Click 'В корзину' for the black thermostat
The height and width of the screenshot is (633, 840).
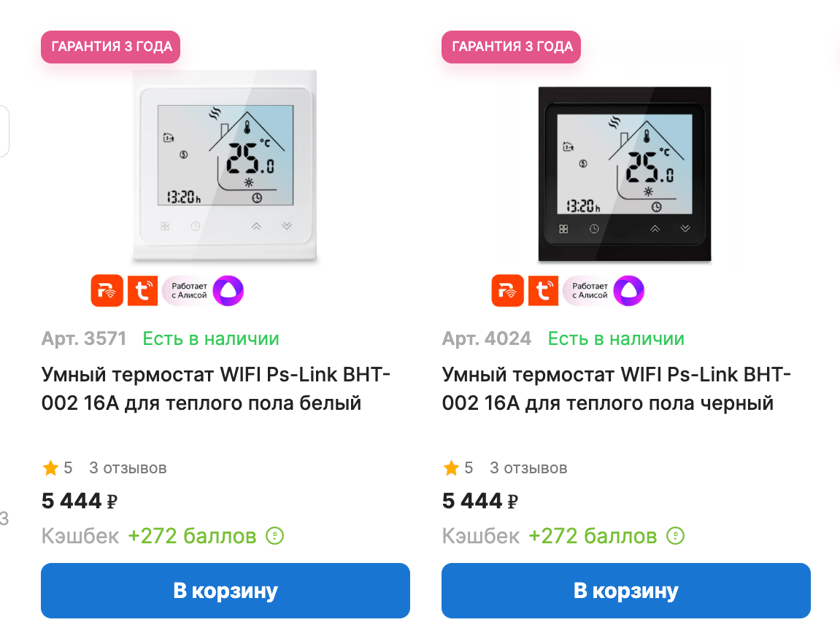pyautogui.click(x=626, y=591)
